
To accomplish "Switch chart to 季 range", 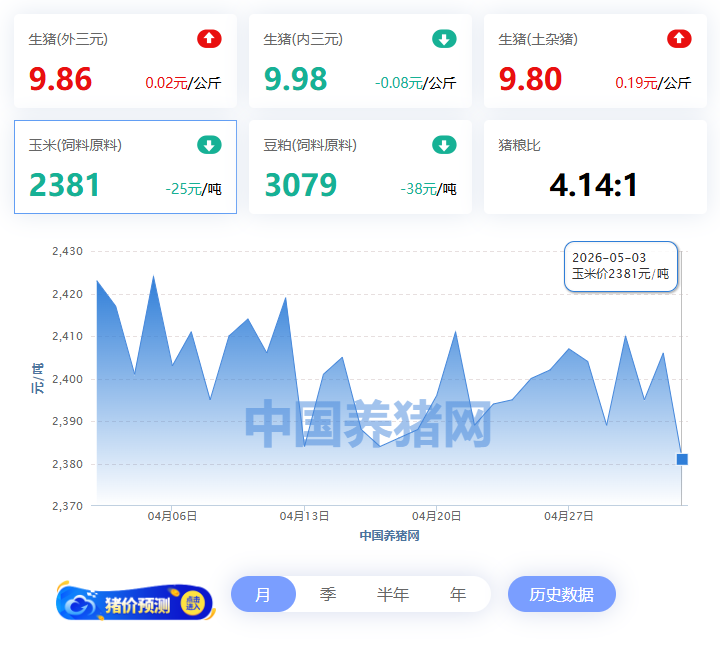I will 328,594.
